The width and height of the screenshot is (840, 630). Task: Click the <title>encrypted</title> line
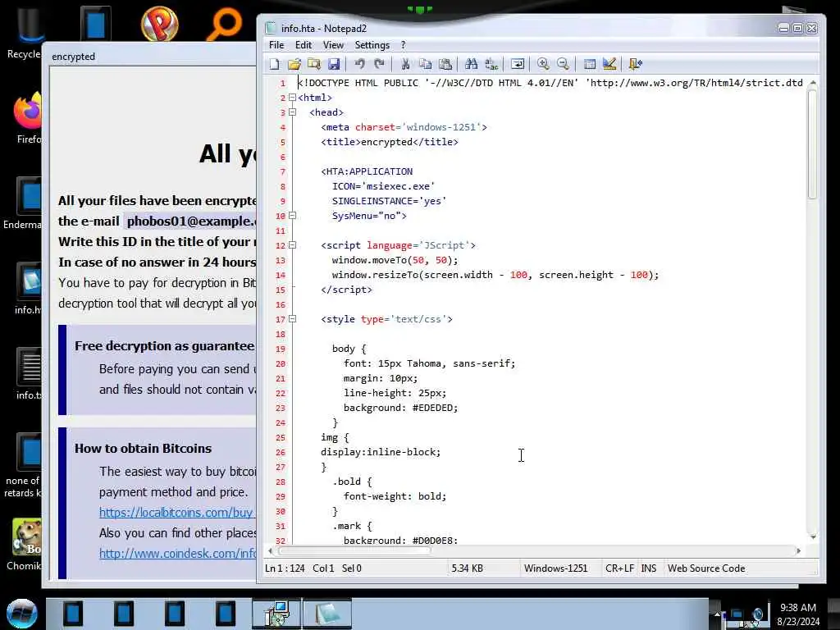[390, 143]
